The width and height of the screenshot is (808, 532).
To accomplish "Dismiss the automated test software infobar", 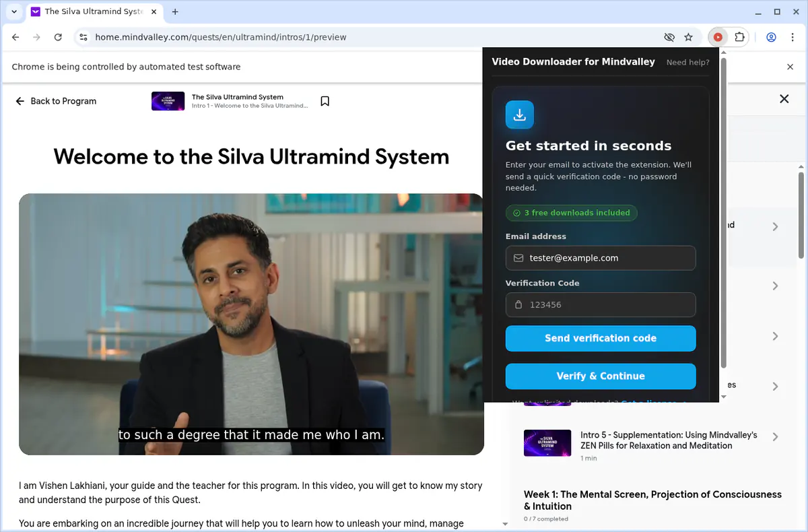I will 790,67.
